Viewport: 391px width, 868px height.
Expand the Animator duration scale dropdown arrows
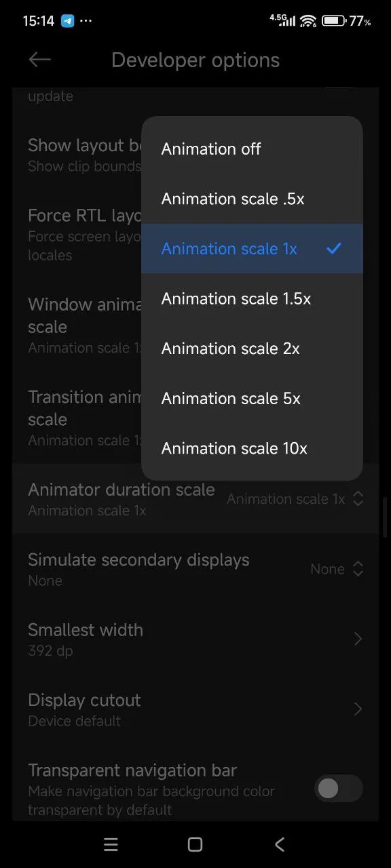click(358, 499)
